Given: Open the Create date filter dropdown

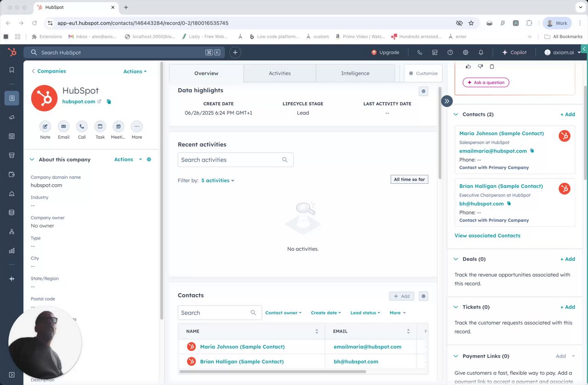Looking at the screenshot, I should (326, 313).
